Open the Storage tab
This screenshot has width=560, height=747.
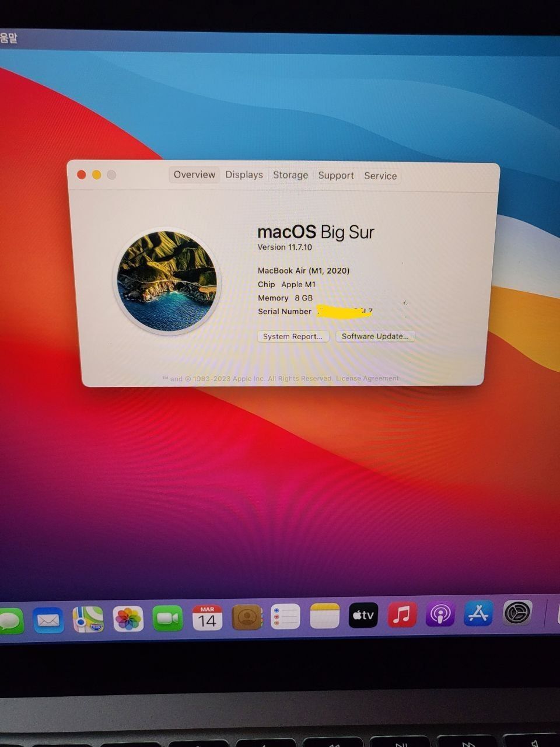point(290,175)
